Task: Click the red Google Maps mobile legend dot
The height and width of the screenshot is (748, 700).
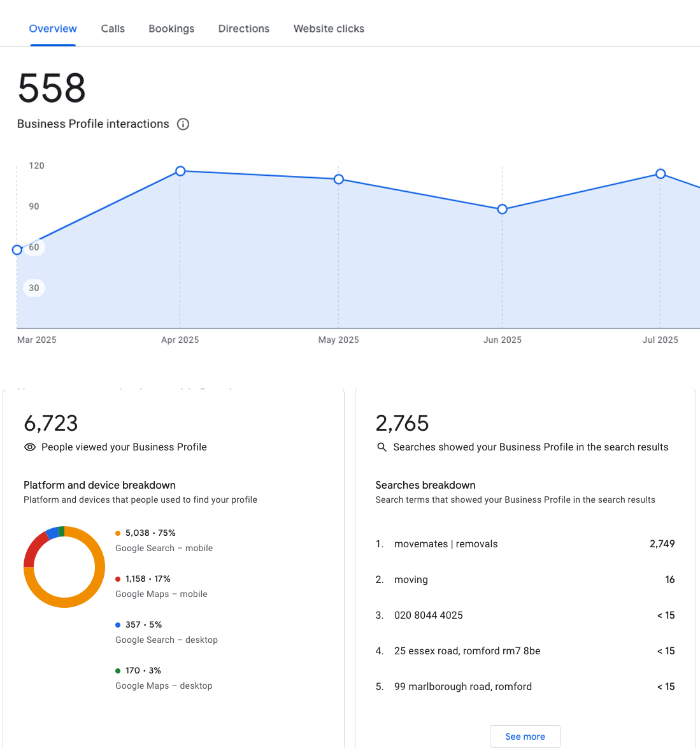Action: pyautogui.click(x=118, y=579)
